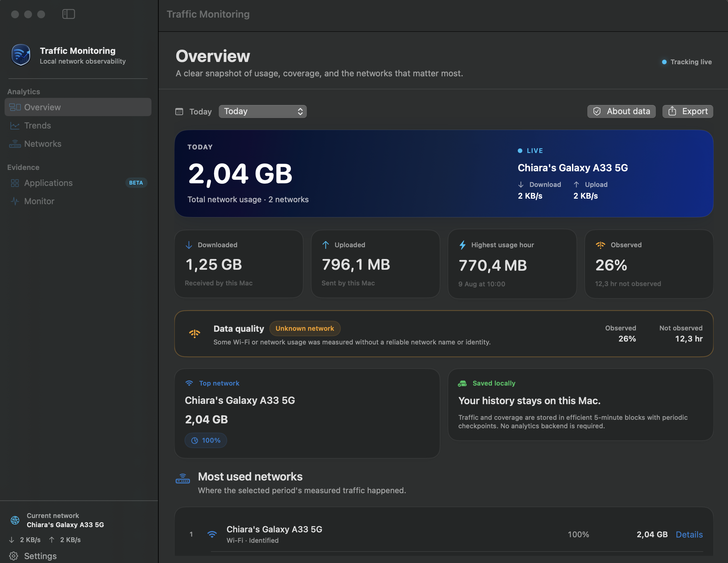Click the Total network usage · 2 networks caption
The image size is (728, 563).
click(248, 200)
